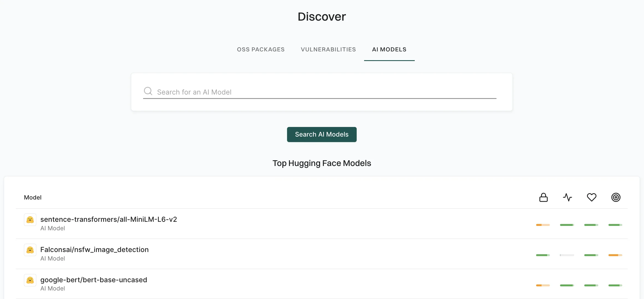Open Falconsai/nsfw_image_detection model page
644x299 pixels.
(x=94, y=250)
